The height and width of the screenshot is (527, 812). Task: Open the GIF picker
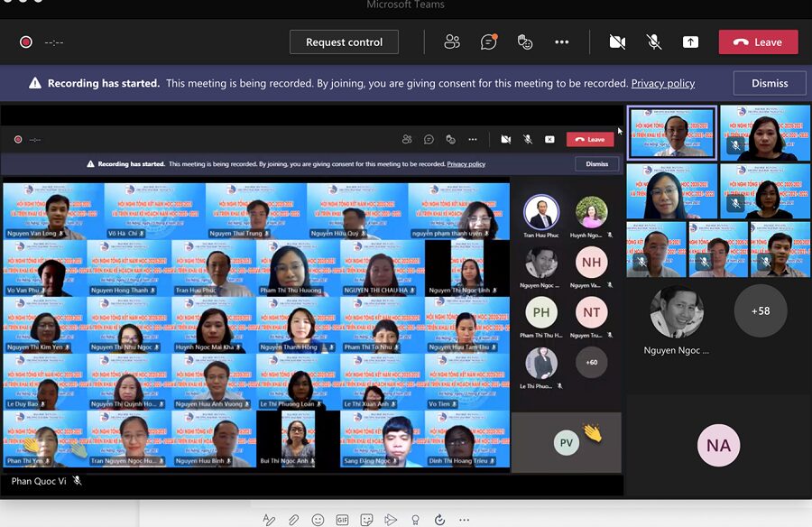(x=342, y=520)
